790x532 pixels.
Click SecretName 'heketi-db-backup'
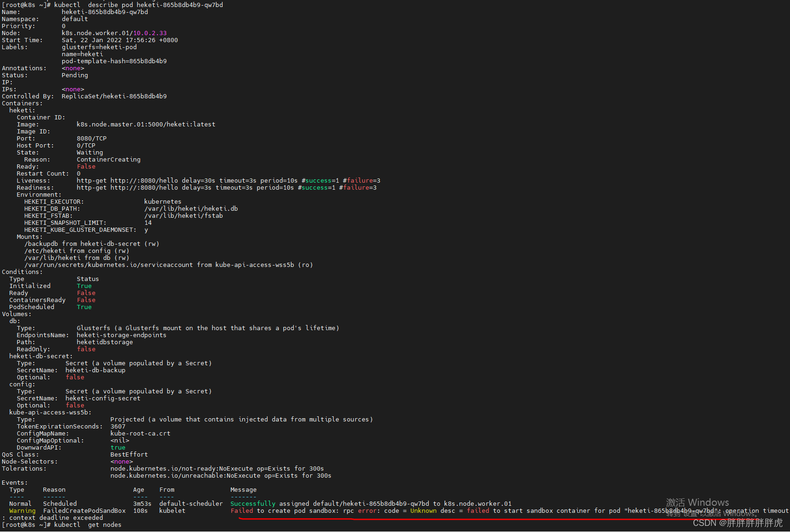96,370
